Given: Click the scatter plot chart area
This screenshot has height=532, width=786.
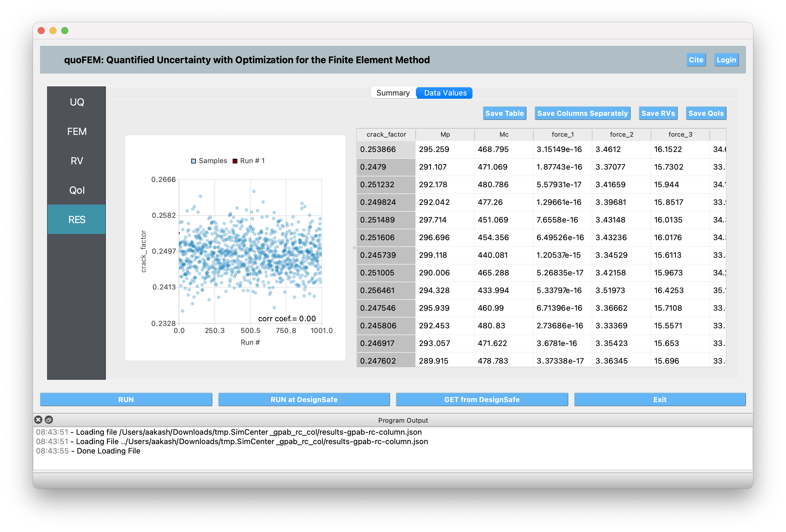Looking at the screenshot, I should (250, 251).
